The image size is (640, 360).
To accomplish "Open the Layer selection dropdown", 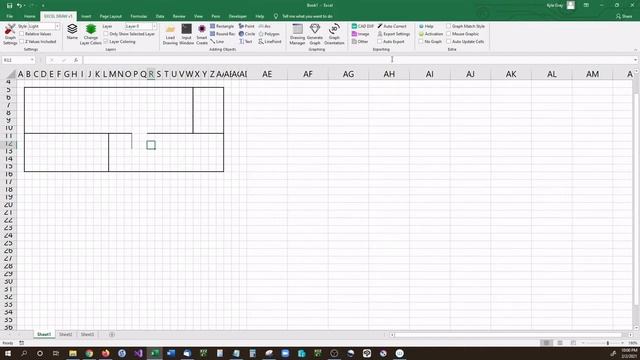I will [x=154, y=26].
